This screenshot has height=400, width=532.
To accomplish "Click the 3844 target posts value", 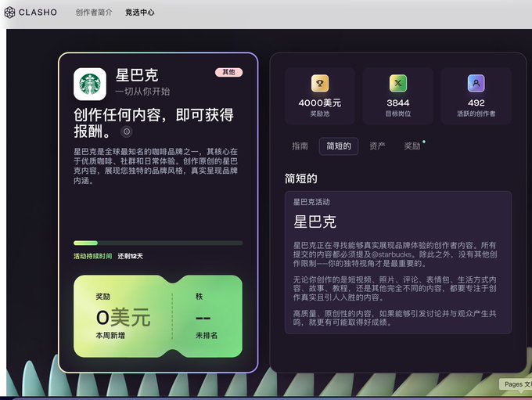I will click(x=398, y=103).
